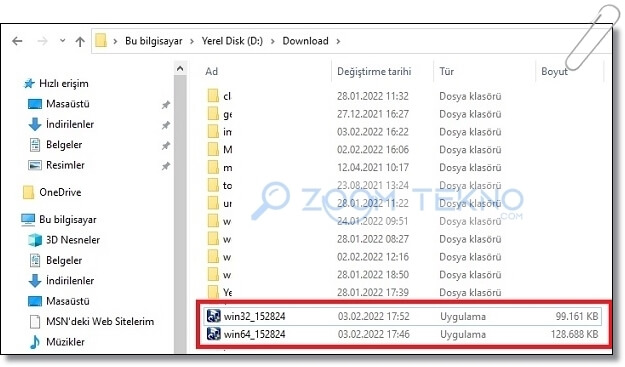Viewport: 625px width, 367px height.
Task: Click the pin icon beside pinned İndirilenler
Action: click(x=165, y=125)
